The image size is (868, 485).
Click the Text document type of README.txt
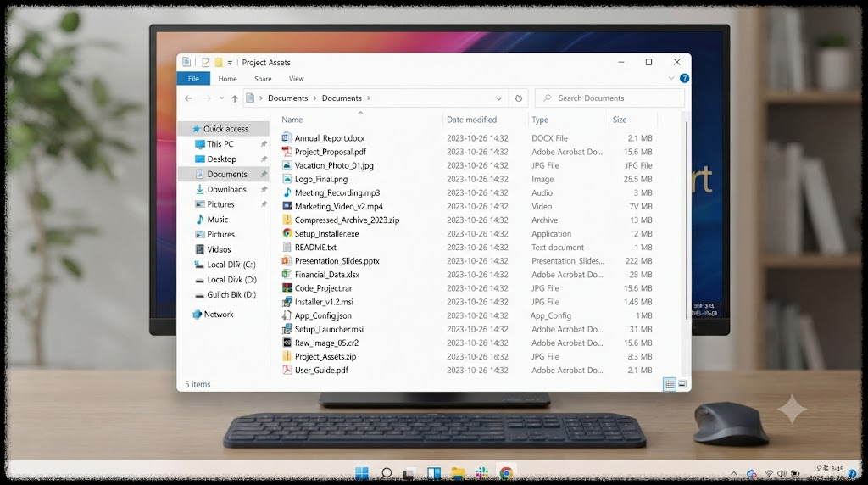[x=558, y=248]
